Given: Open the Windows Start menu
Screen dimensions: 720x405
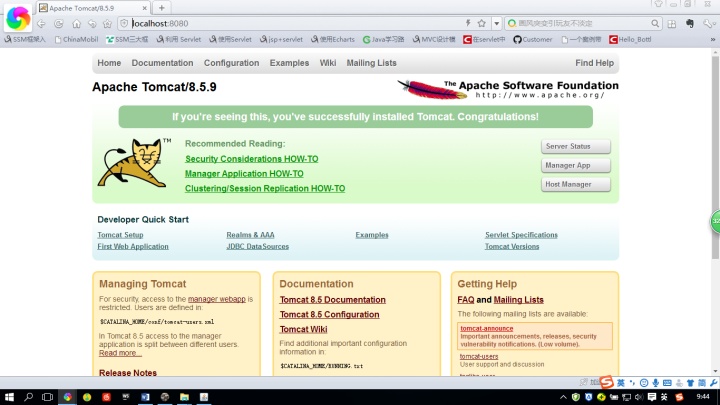Looking at the screenshot, I should pos(9,397).
